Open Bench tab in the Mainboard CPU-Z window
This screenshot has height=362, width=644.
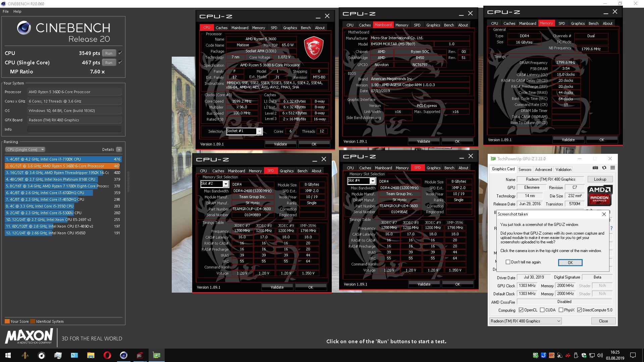(x=449, y=25)
